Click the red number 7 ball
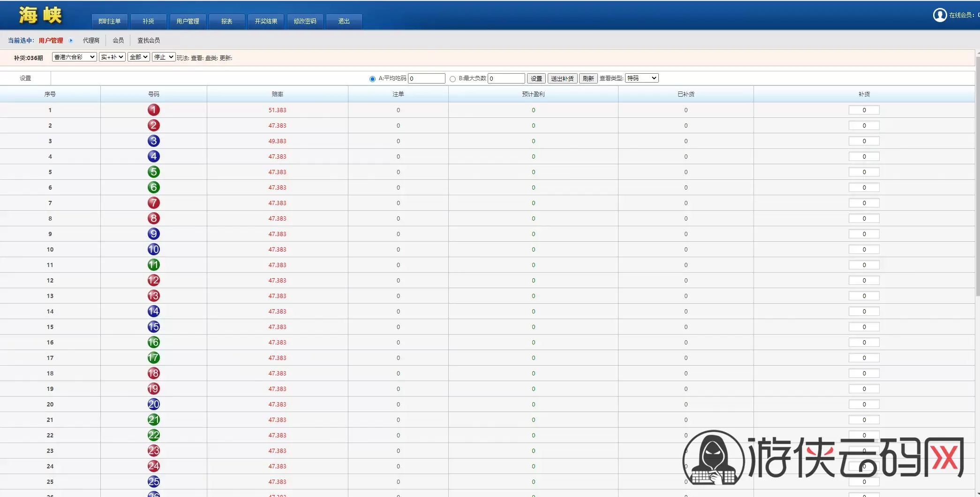This screenshot has height=497, width=980. [x=154, y=203]
